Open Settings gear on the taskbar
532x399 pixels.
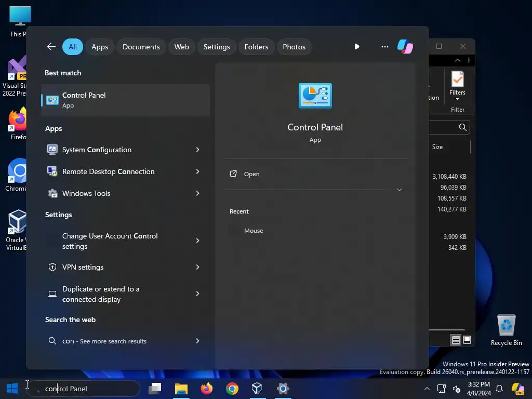coord(283,389)
